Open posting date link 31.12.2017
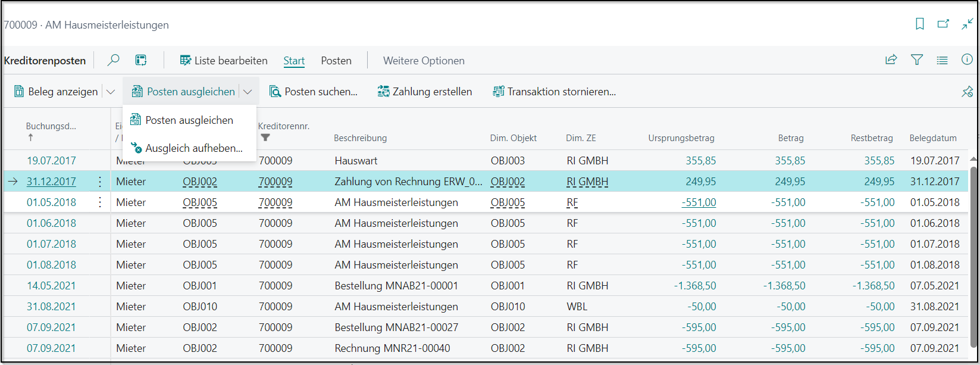The width and height of the screenshot is (980, 365). 51,182
